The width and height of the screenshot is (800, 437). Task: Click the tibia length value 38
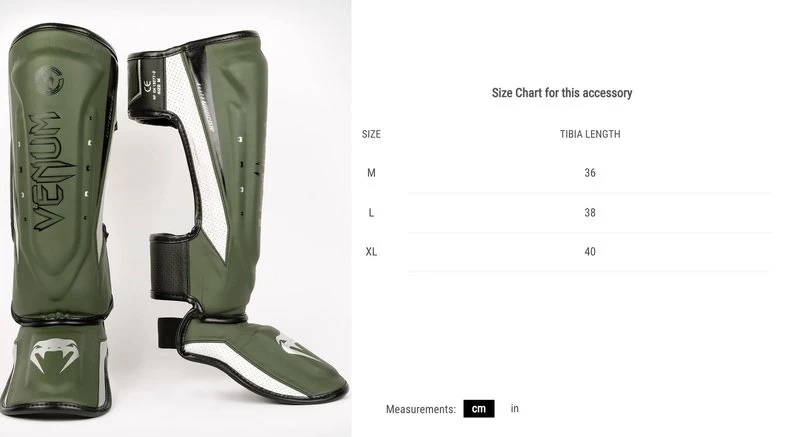(590, 213)
